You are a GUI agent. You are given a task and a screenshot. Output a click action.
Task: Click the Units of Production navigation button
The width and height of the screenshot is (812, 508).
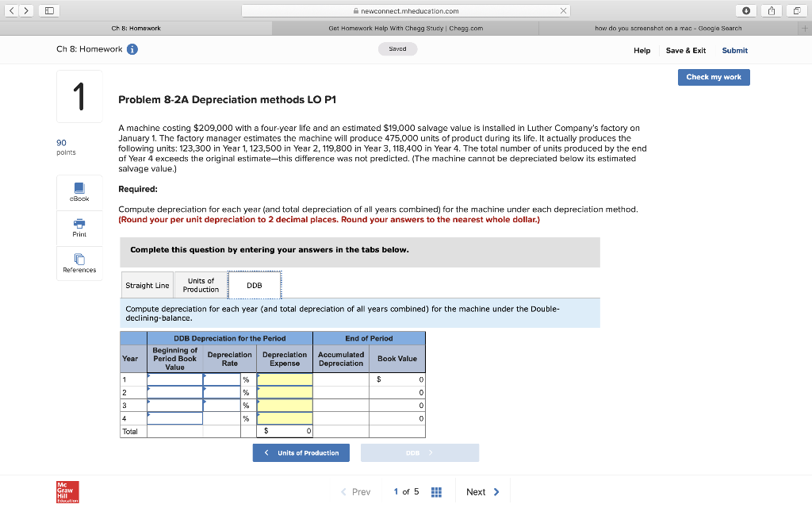point(301,452)
